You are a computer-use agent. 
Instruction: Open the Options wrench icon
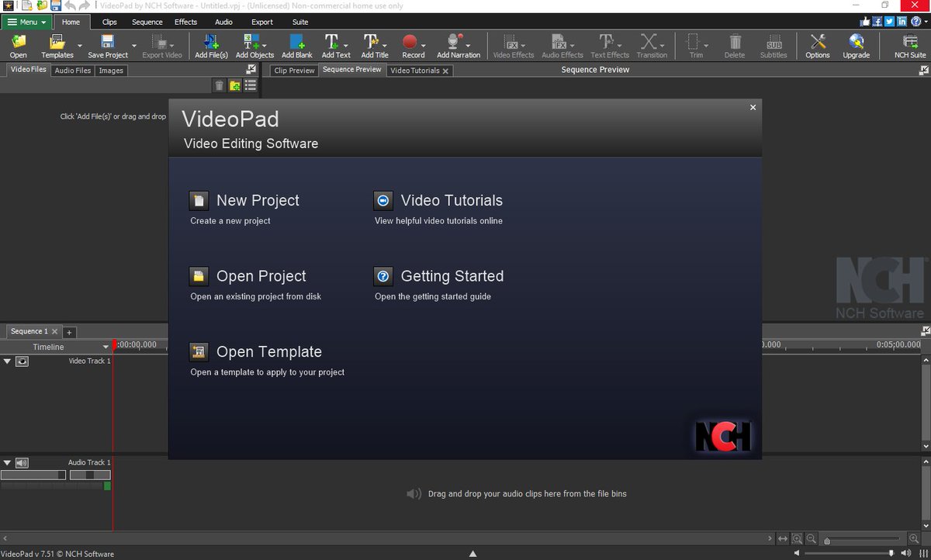[x=817, y=42]
